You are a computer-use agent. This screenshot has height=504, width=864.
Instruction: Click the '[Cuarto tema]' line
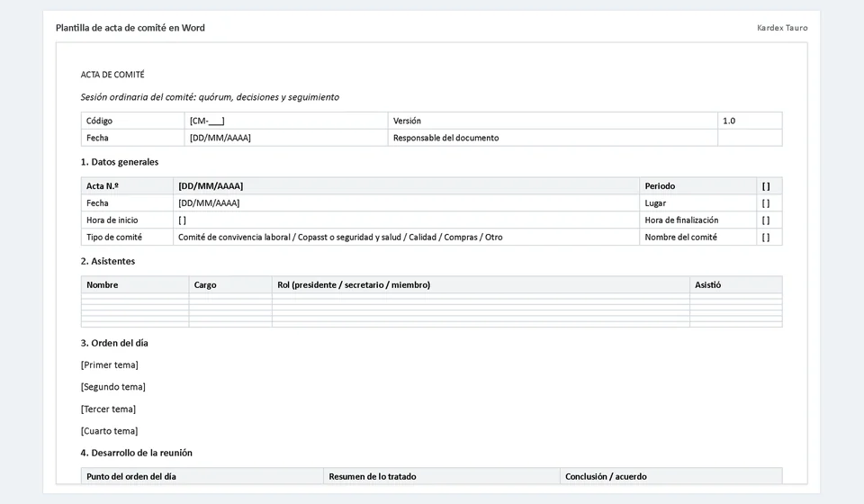point(109,431)
